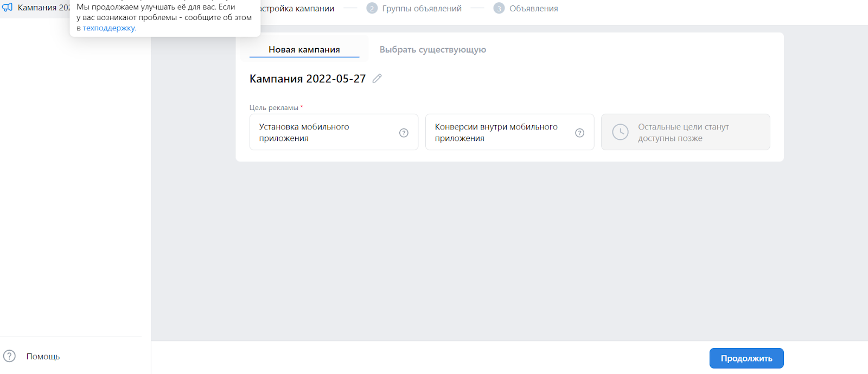The image size is (868, 374).
Task: Select goal Установка мобильного приложения
Action: coord(334,132)
